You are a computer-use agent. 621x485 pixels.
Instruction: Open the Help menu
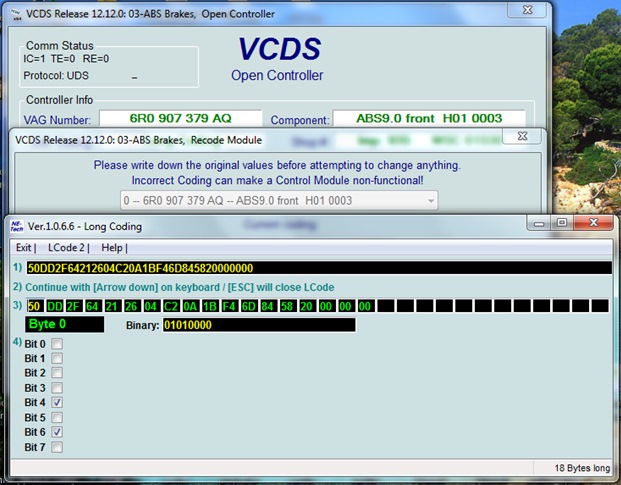coord(113,247)
